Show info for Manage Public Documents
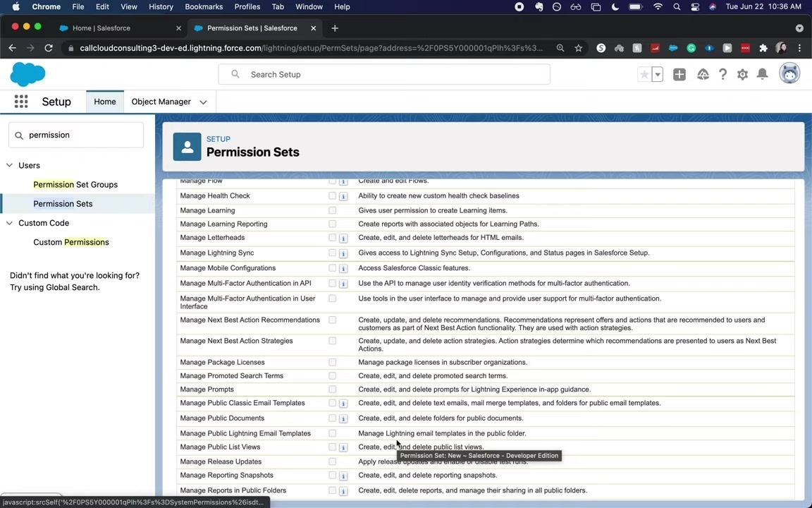The width and height of the screenshot is (812, 508). (343, 419)
